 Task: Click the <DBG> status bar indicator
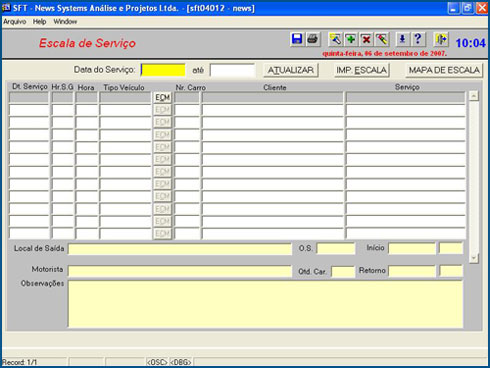click(181, 362)
